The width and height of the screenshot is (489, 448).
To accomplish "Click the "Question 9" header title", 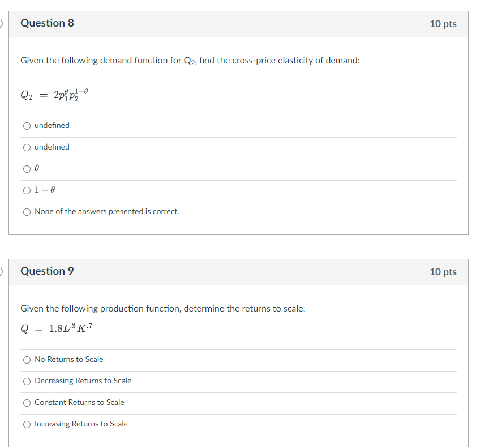I will click(48, 271).
